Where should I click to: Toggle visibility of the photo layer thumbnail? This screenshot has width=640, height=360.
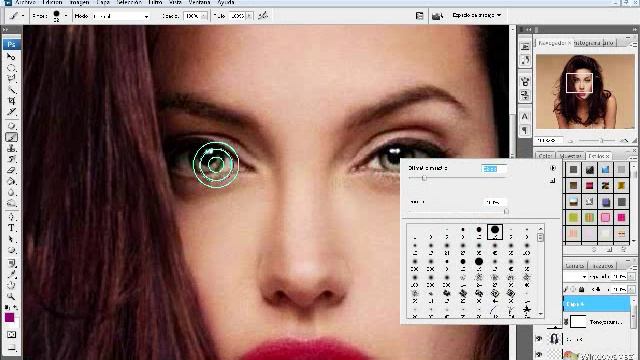(539, 339)
